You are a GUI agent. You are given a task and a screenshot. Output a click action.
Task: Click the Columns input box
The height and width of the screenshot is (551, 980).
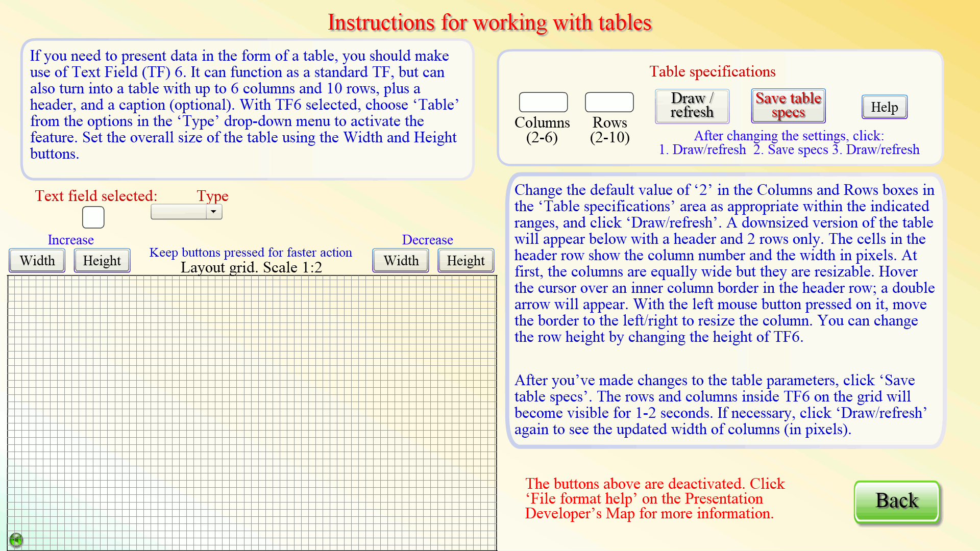point(543,102)
